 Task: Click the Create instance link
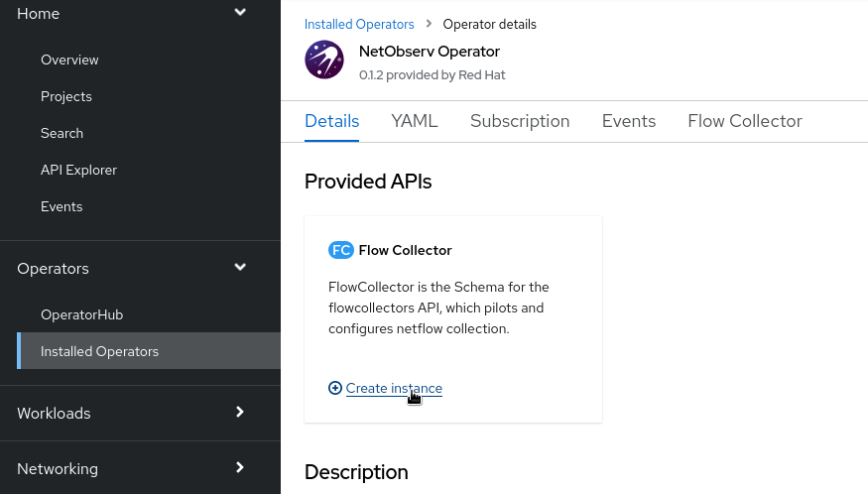click(394, 388)
